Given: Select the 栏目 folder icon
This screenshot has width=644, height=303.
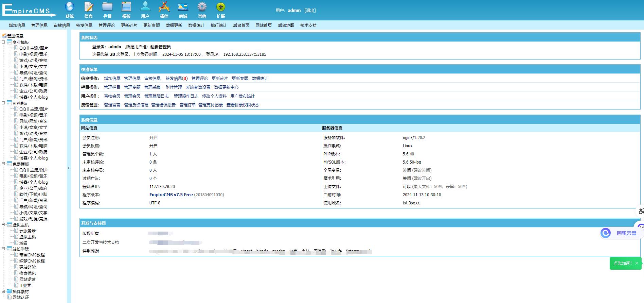Looking at the screenshot, I should pos(107,7).
